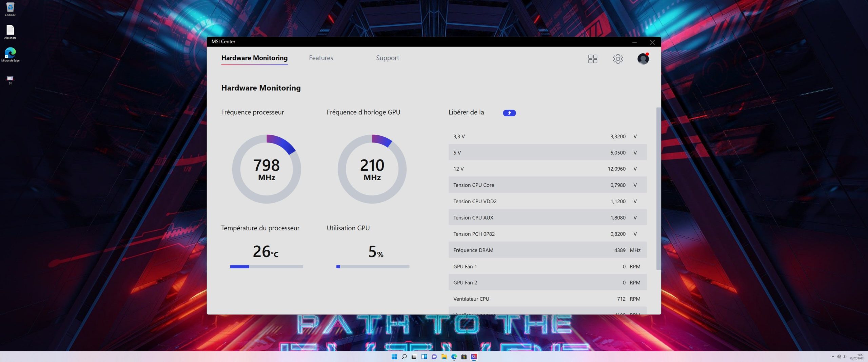Expand the hidden system tray icons chevron
This screenshot has width=868, height=362.
point(833,357)
